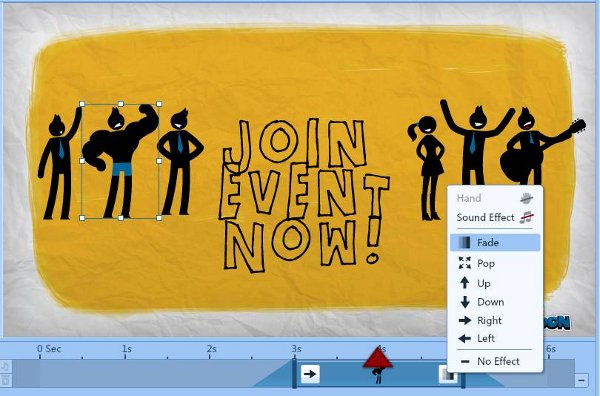Click the bottom-right selection resize handle
Screen dimensions: 600x396
point(159,218)
